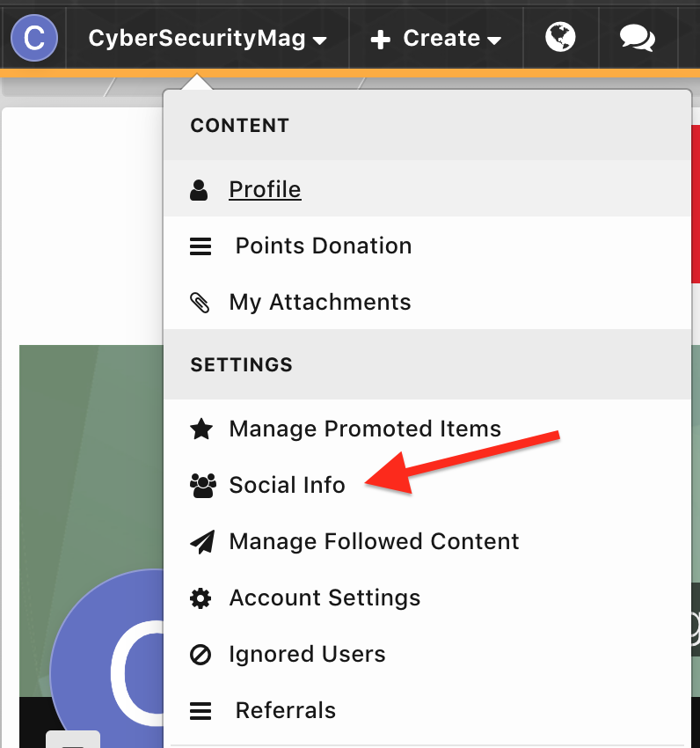Select Points Donation menu entry

point(323,246)
